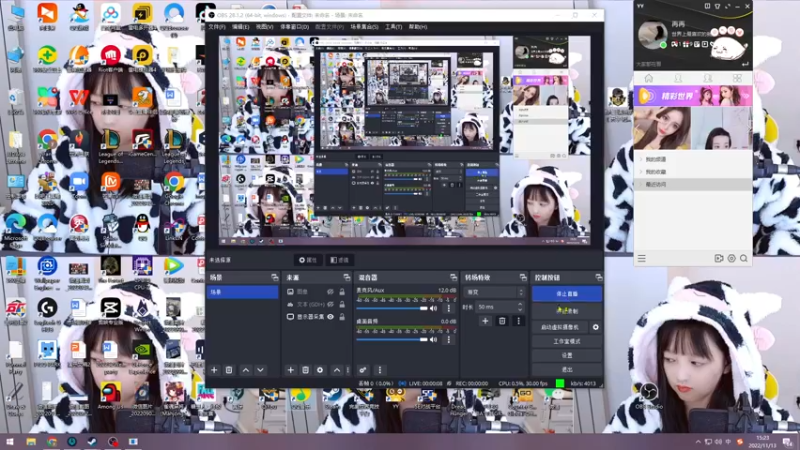Move the scene up in the Scenes panel
800x450 pixels.
tap(246, 370)
